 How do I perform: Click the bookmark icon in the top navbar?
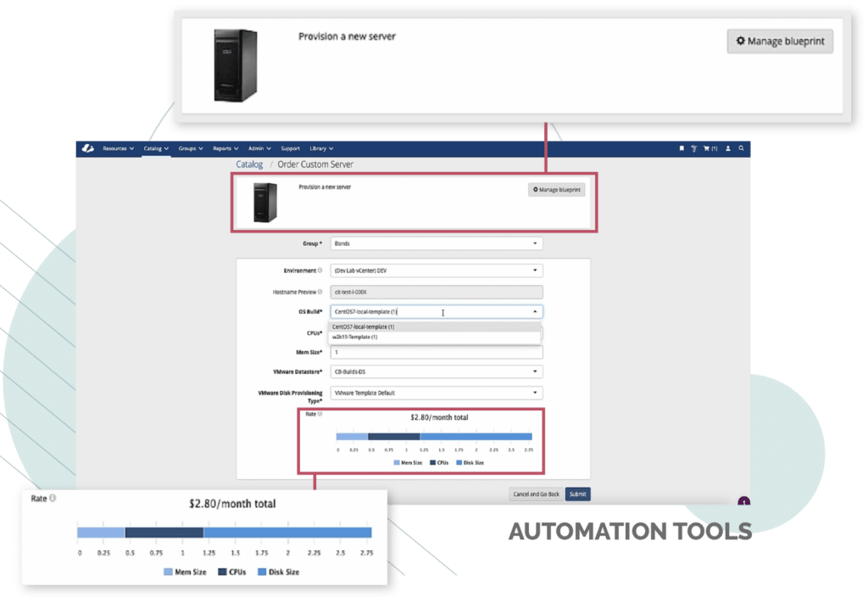click(682, 148)
